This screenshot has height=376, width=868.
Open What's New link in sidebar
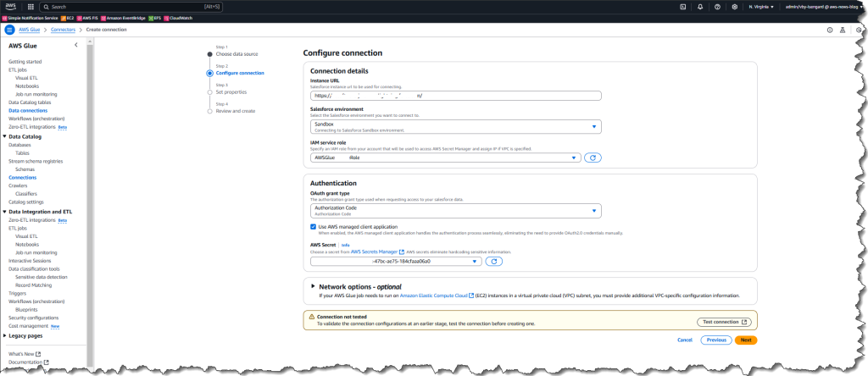[25, 354]
